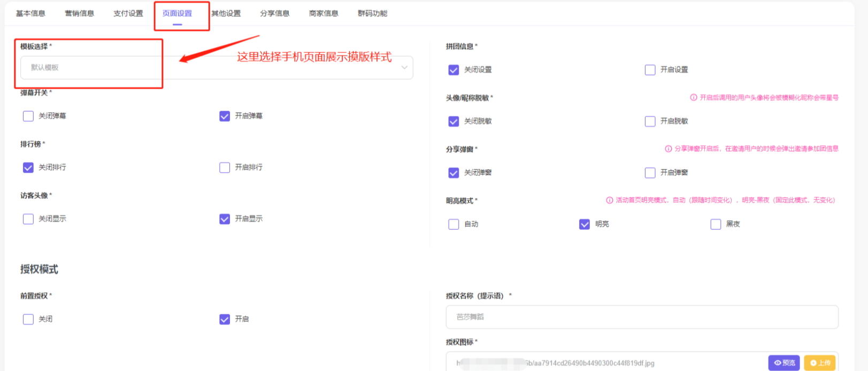Select the 页面设置 tab
The width and height of the screenshot is (868, 371).
[177, 13]
